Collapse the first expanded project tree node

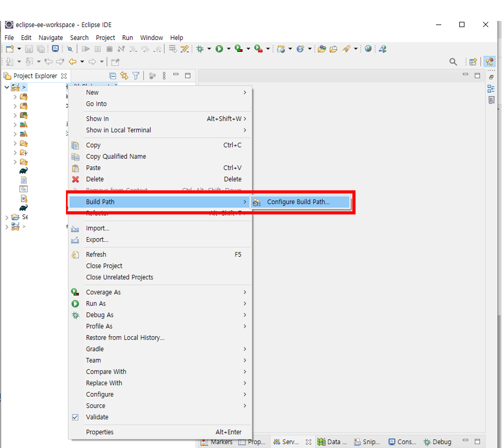[7, 87]
